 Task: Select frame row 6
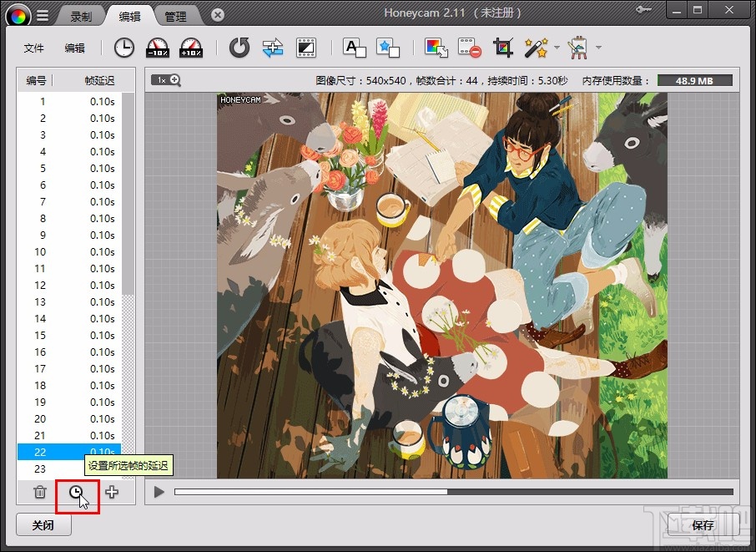coord(69,185)
